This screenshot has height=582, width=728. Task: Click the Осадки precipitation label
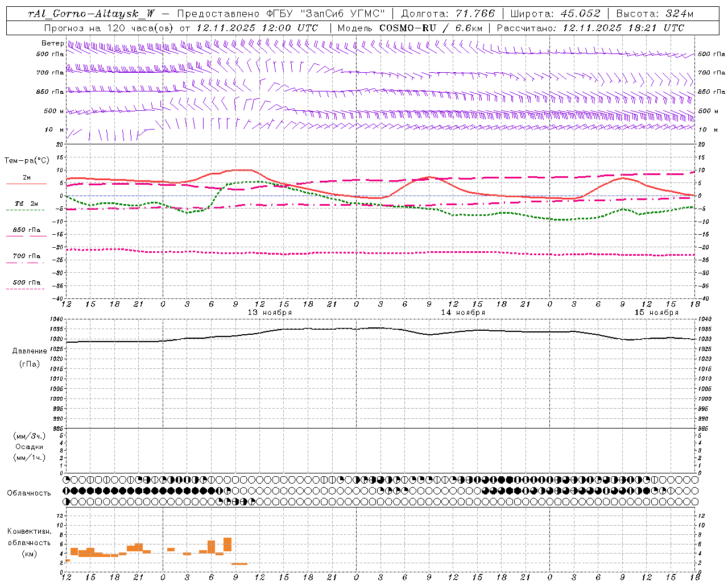coord(30,447)
